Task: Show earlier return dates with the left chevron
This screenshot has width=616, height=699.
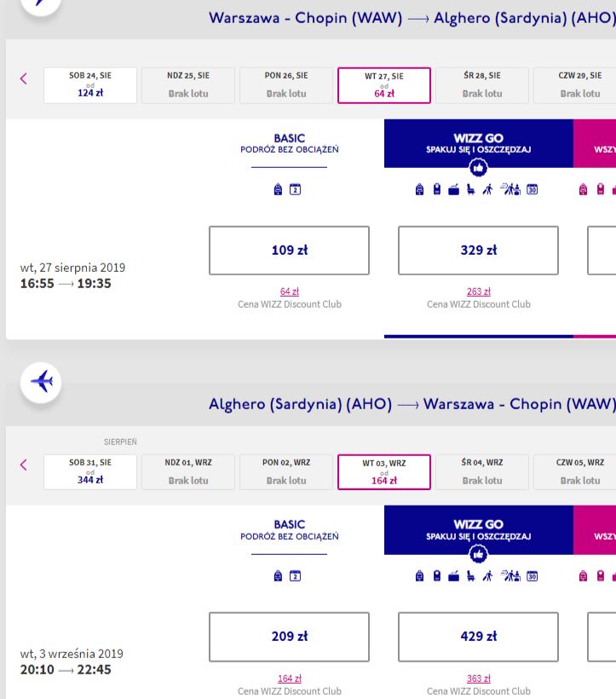Action: [24, 465]
